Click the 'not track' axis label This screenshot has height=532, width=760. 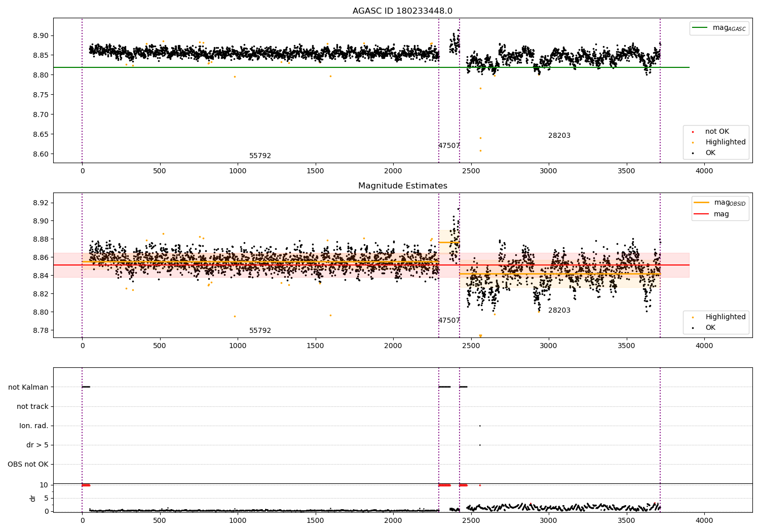(32, 406)
